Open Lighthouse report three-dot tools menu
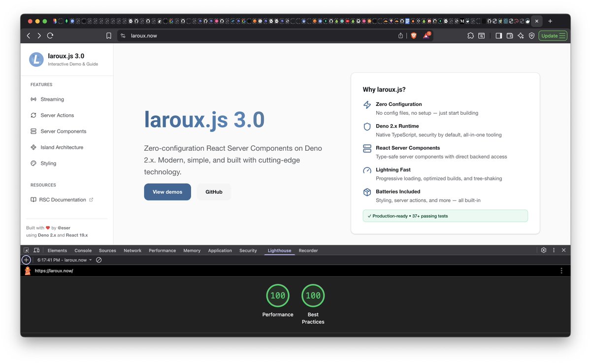This screenshot has height=364, width=591. (561, 270)
